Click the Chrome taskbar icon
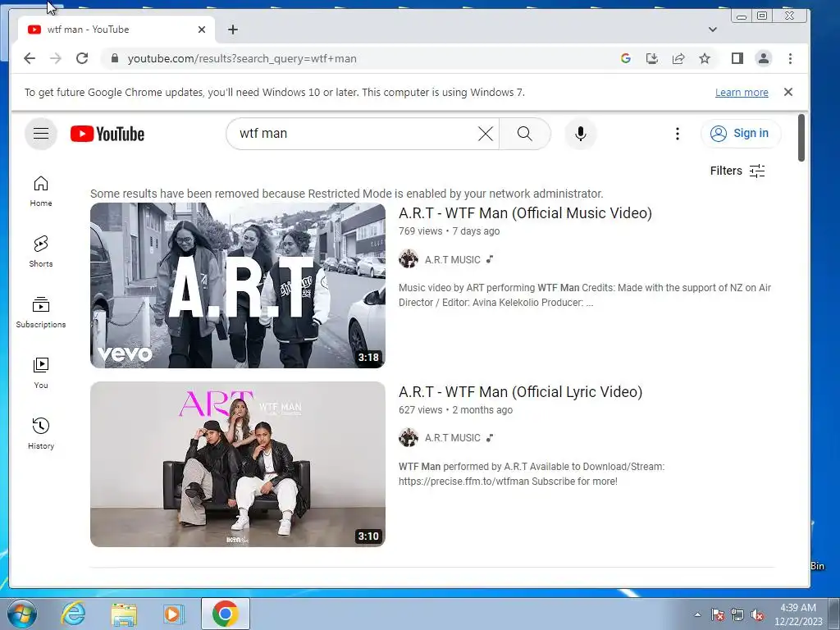Image resolution: width=840 pixels, height=630 pixels. coord(226,614)
